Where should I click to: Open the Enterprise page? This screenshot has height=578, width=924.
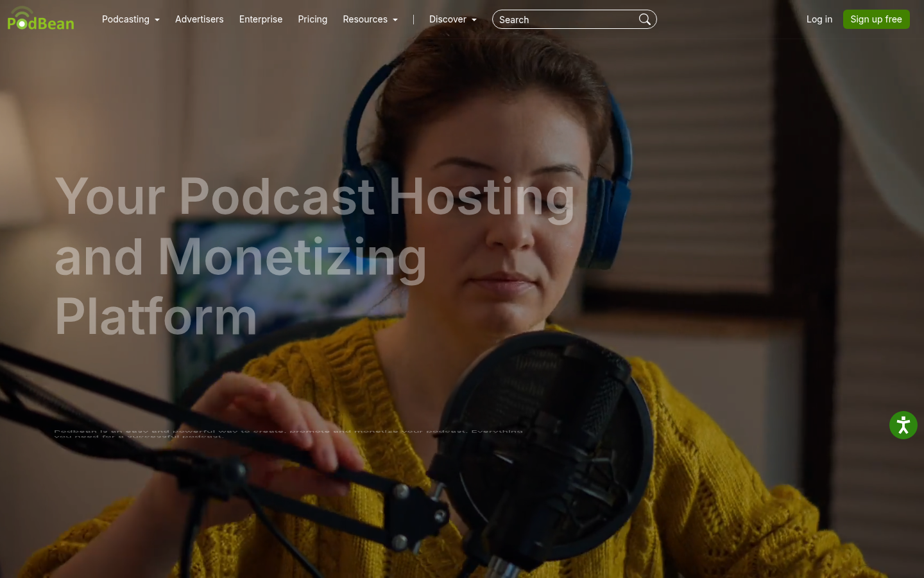point(261,19)
